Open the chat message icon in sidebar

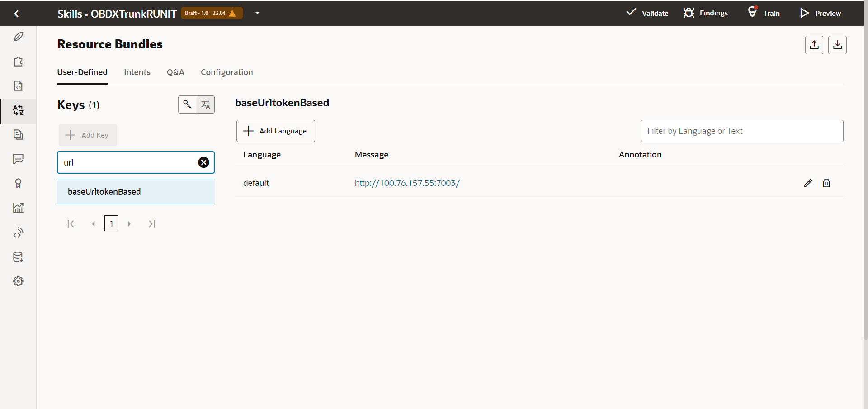(x=18, y=159)
